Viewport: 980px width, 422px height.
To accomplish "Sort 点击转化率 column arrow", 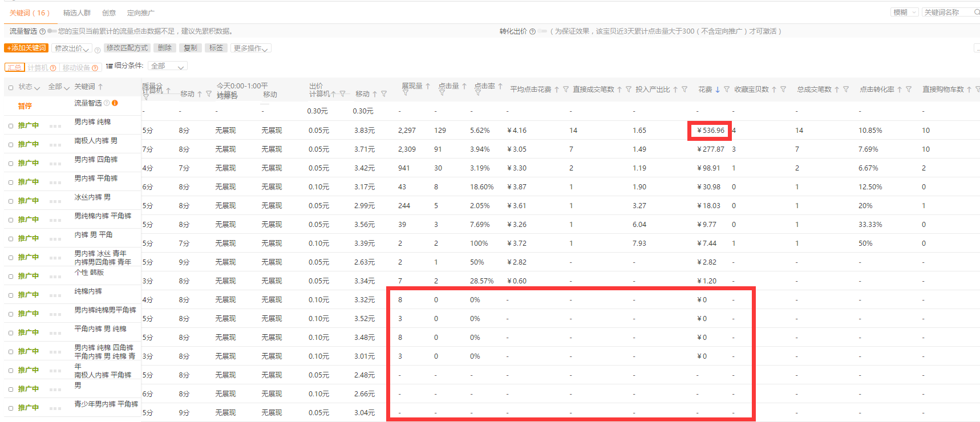I will pyautogui.click(x=900, y=90).
